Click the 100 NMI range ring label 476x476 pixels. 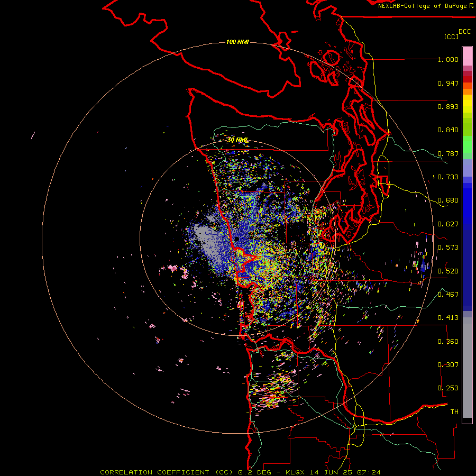pyautogui.click(x=237, y=42)
